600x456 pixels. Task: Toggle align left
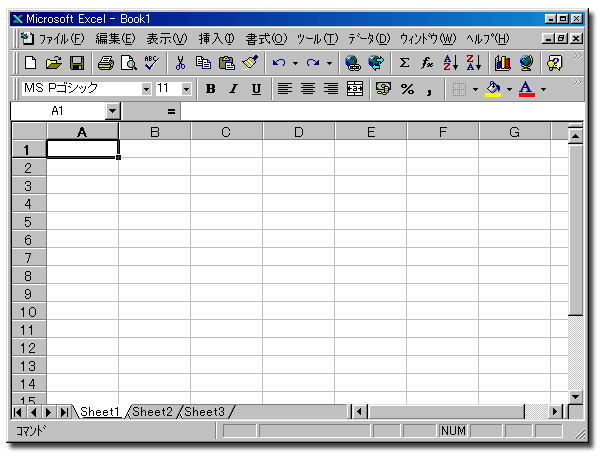(285, 89)
